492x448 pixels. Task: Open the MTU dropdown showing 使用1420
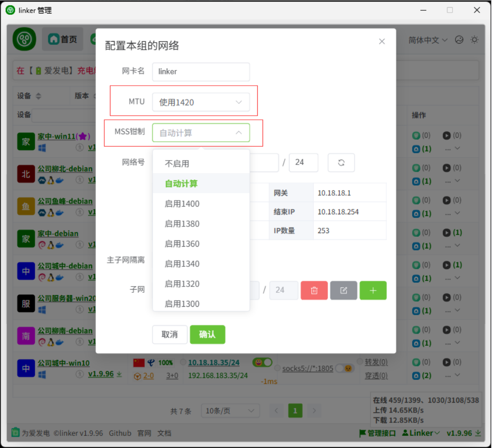(201, 102)
